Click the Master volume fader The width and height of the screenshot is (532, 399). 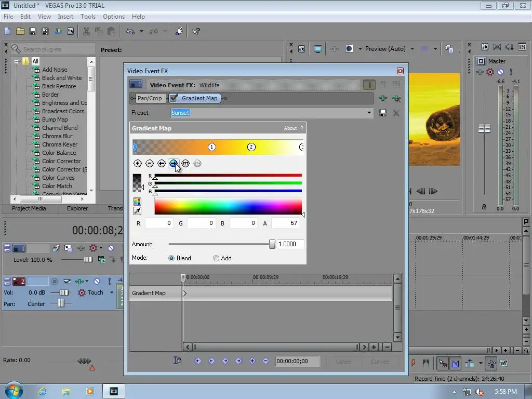point(484,129)
